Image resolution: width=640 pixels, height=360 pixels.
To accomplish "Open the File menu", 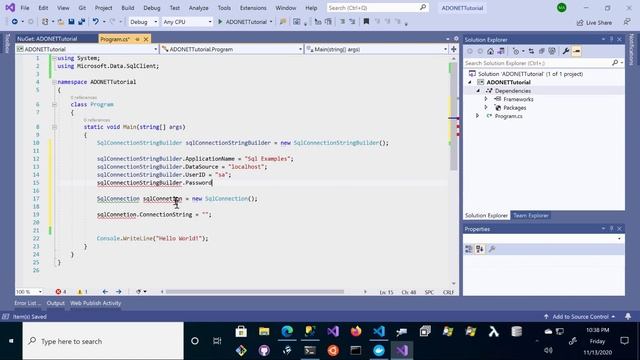I will [x=25, y=8].
